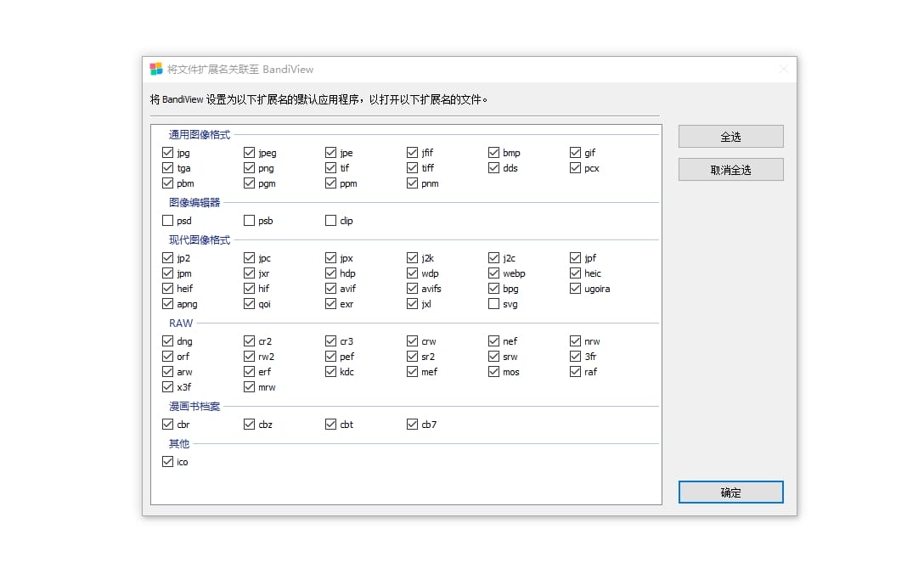
Task: Uncheck the nef checkbox
Action: pyautogui.click(x=493, y=340)
